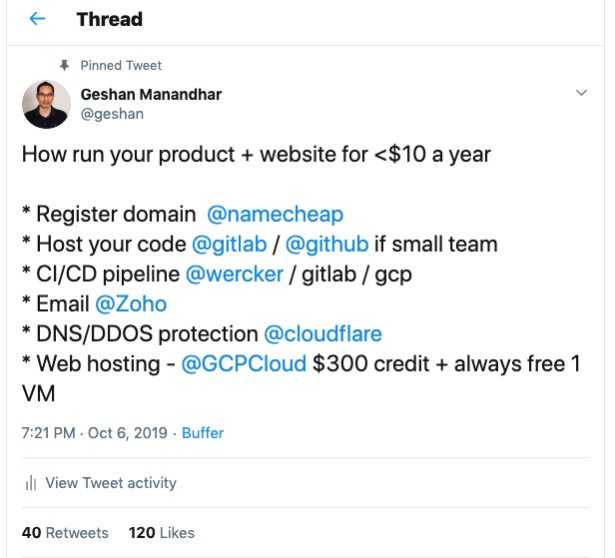
Task: Click the Geshan Manandhar display name
Action: pyautogui.click(x=150, y=94)
